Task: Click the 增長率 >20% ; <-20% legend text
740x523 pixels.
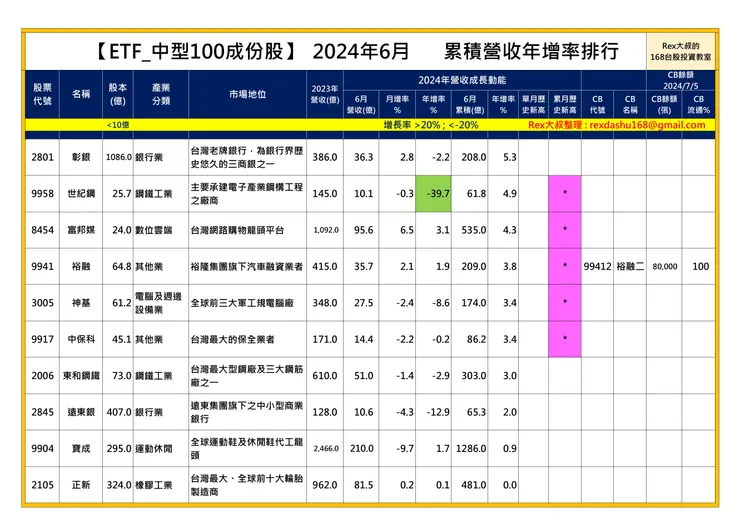Action: 430,125
